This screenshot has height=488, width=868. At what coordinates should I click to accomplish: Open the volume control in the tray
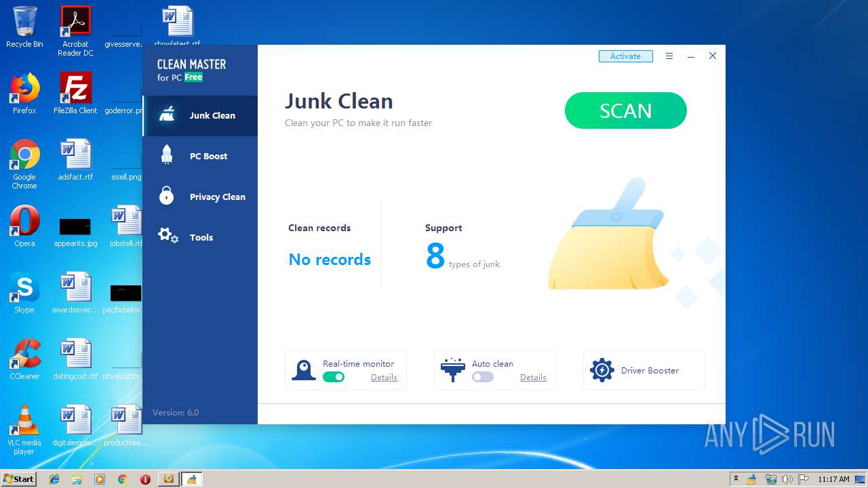coord(787,479)
